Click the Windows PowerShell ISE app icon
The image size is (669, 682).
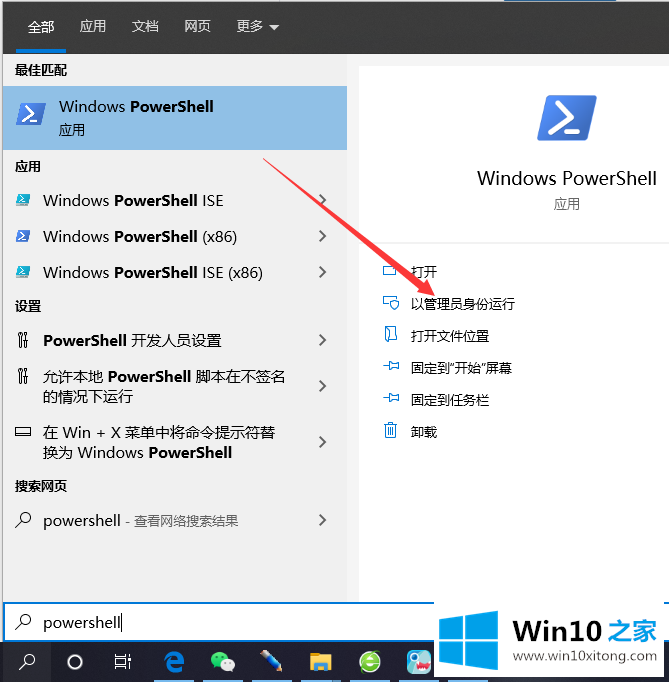tap(23, 200)
